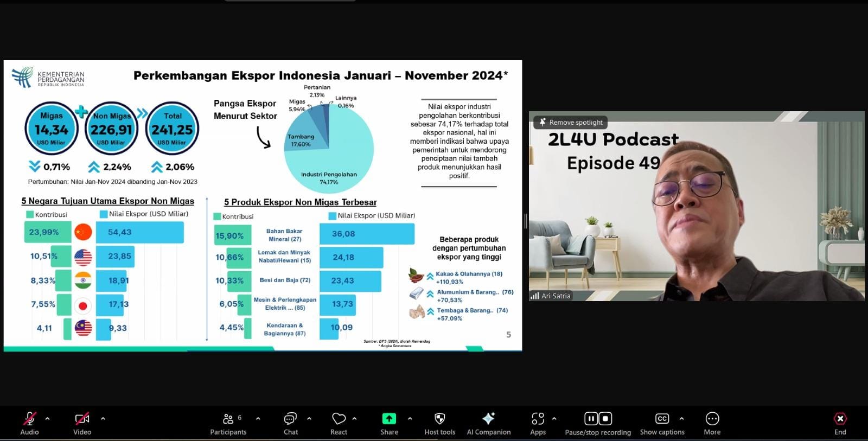This screenshot has height=441, width=868.
Task: Click the End meeting button
Action: click(x=840, y=419)
